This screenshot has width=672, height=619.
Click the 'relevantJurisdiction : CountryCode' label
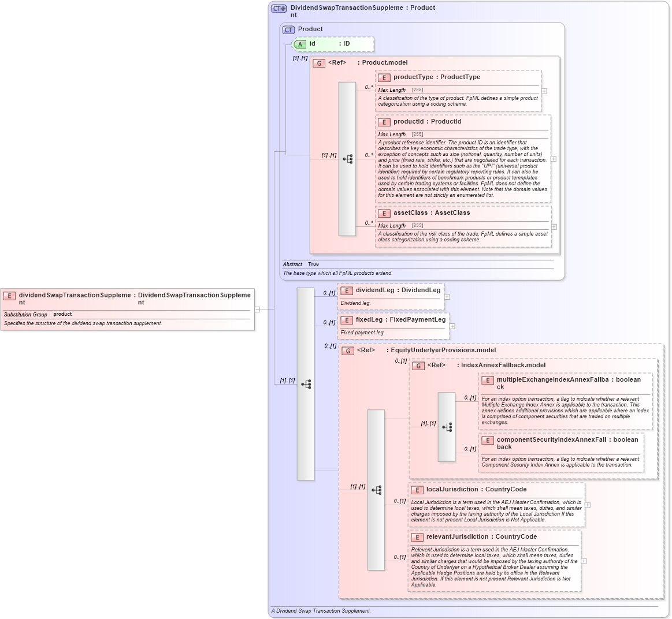(481, 537)
